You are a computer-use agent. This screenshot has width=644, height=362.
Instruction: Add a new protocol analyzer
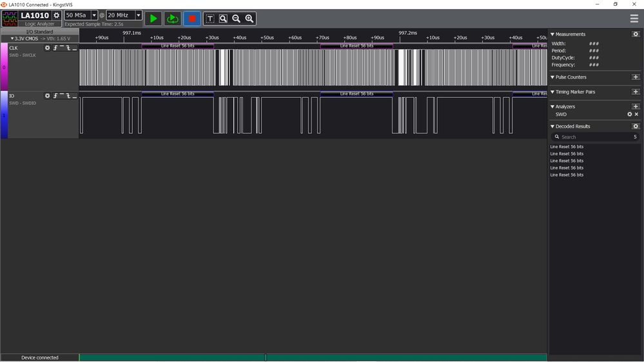pyautogui.click(x=636, y=106)
